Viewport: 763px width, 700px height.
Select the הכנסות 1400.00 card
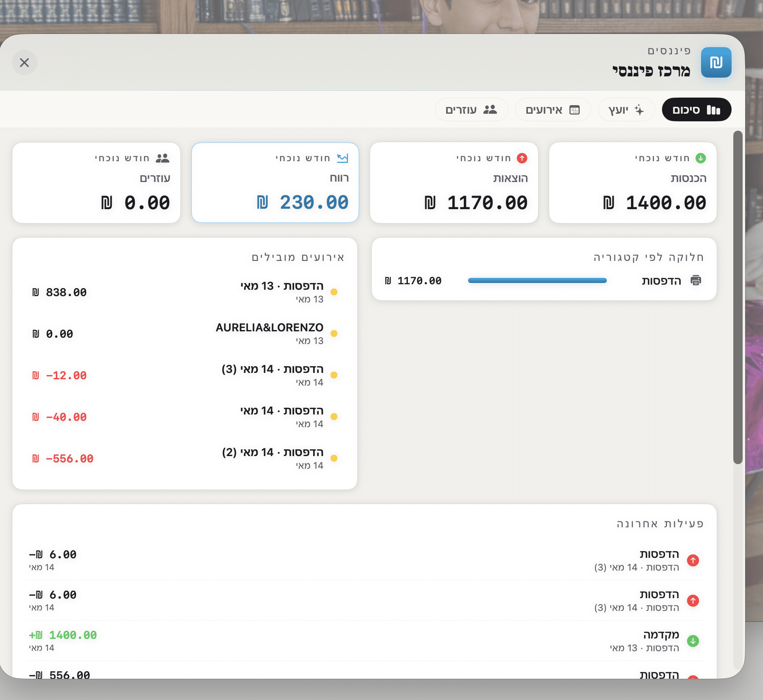[633, 182]
